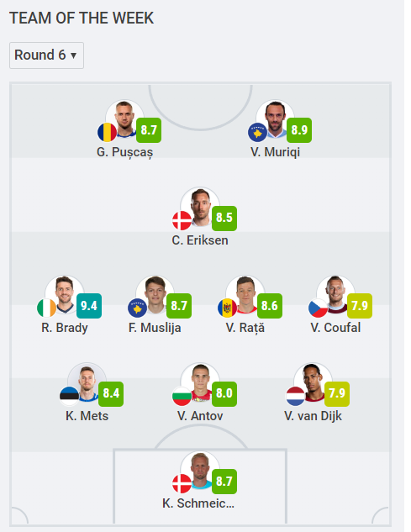The image size is (411, 532).
Task: Click the Moldova flag beside V. Rață
Action: [x=228, y=308]
